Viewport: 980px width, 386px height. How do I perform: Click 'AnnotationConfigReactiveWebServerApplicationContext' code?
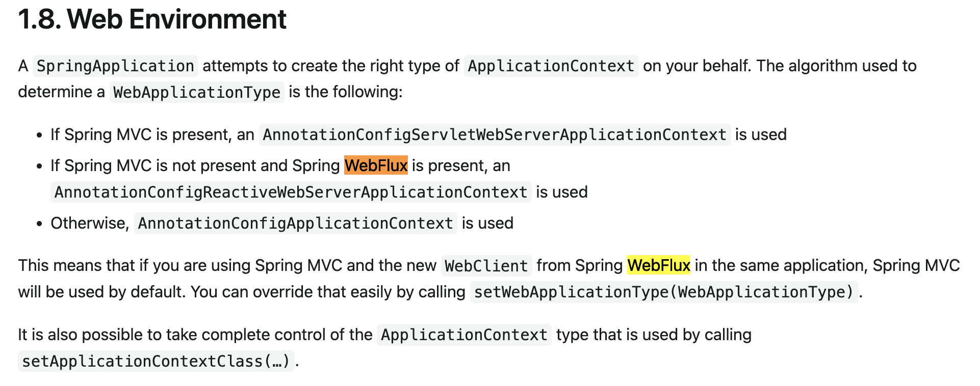tap(291, 192)
